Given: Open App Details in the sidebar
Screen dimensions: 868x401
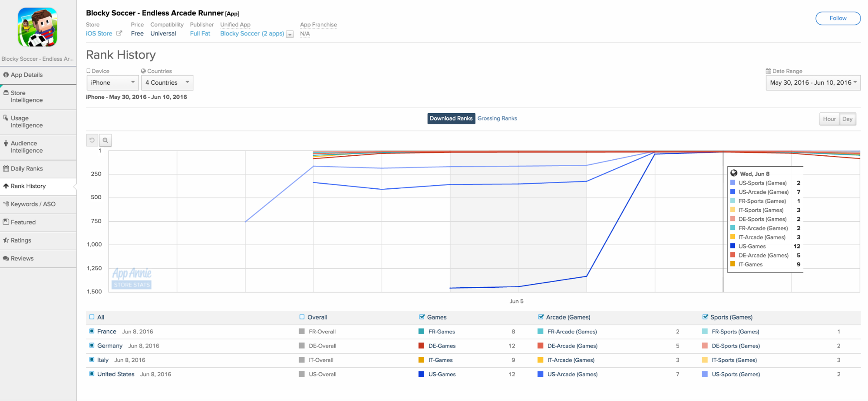Looking at the screenshot, I should tap(26, 75).
